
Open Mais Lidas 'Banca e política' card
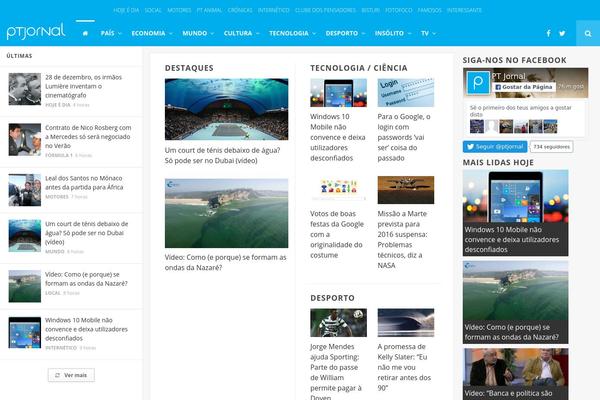(x=515, y=374)
